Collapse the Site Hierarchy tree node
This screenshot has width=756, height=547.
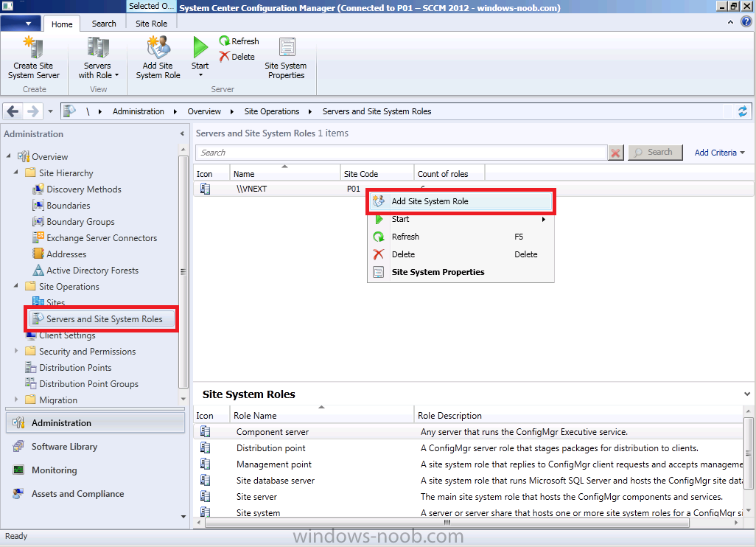[x=16, y=173]
